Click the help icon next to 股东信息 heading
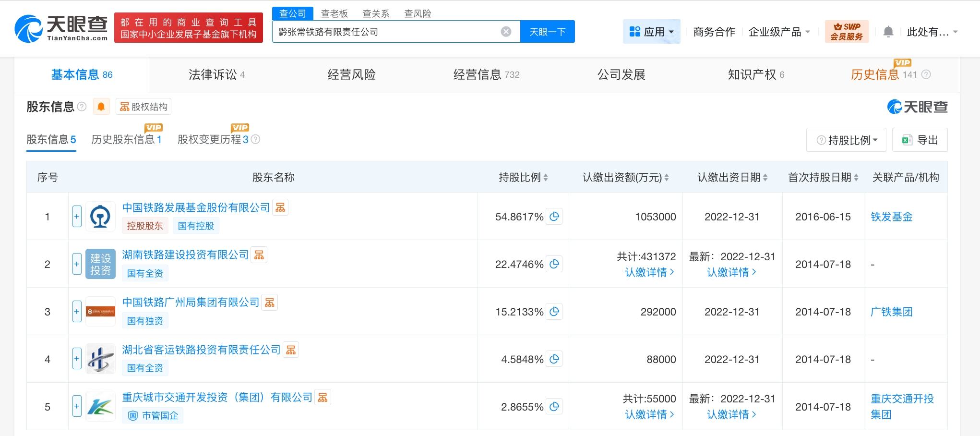 click(x=82, y=107)
